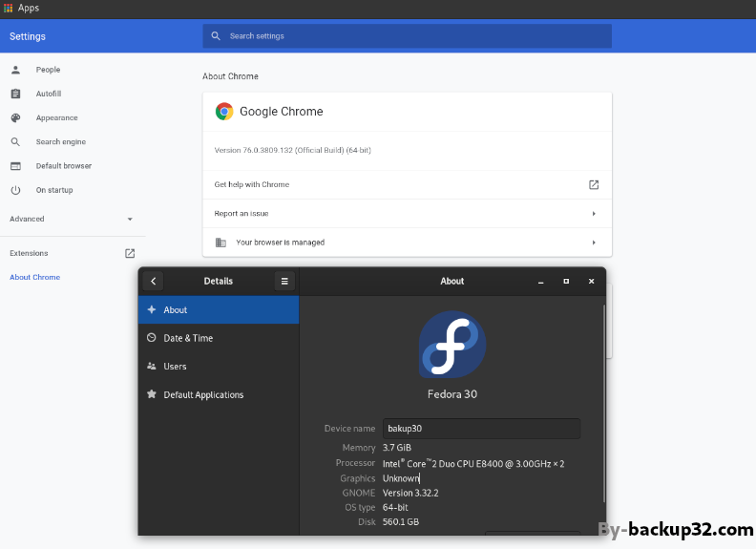Click the plus icon beside About
The width and height of the screenshot is (756, 549).
coord(152,309)
